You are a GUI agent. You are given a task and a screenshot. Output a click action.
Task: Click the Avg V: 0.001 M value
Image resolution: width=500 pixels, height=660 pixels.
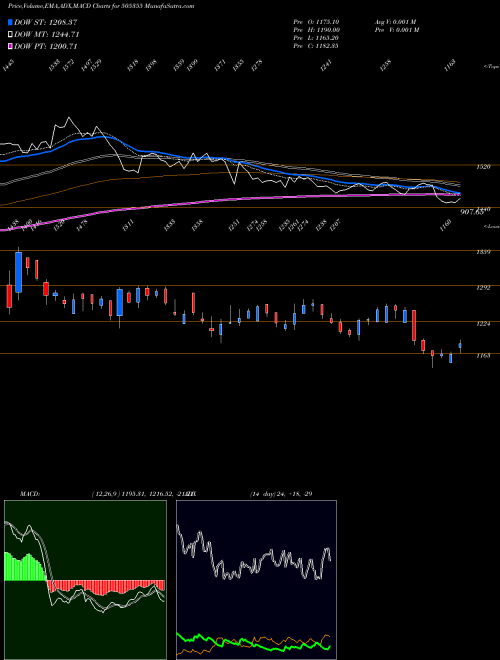point(396,22)
